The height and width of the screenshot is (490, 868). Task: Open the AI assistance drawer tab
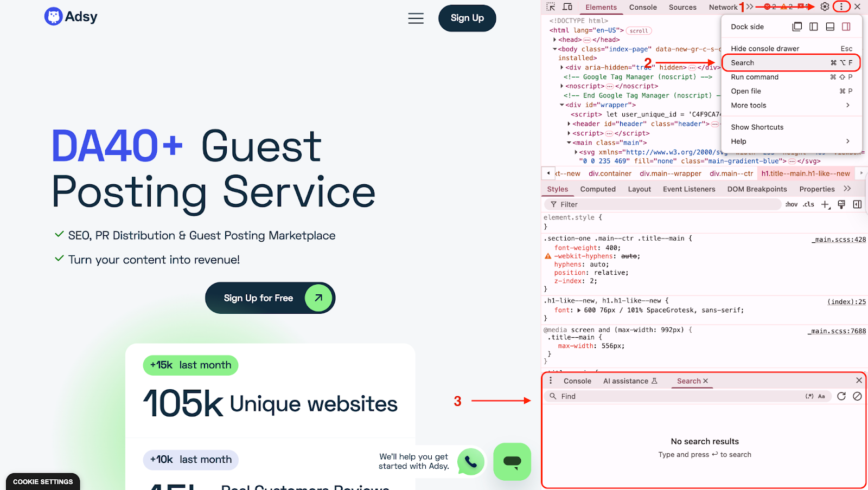tap(630, 381)
